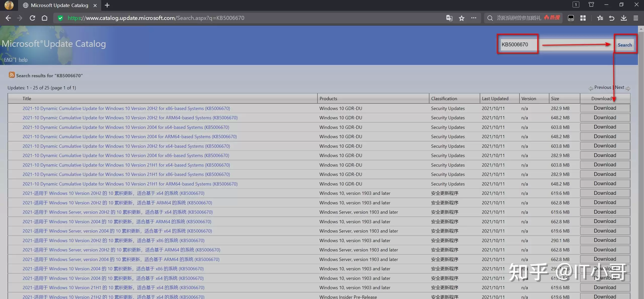Click the Next pagination link

tap(620, 87)
